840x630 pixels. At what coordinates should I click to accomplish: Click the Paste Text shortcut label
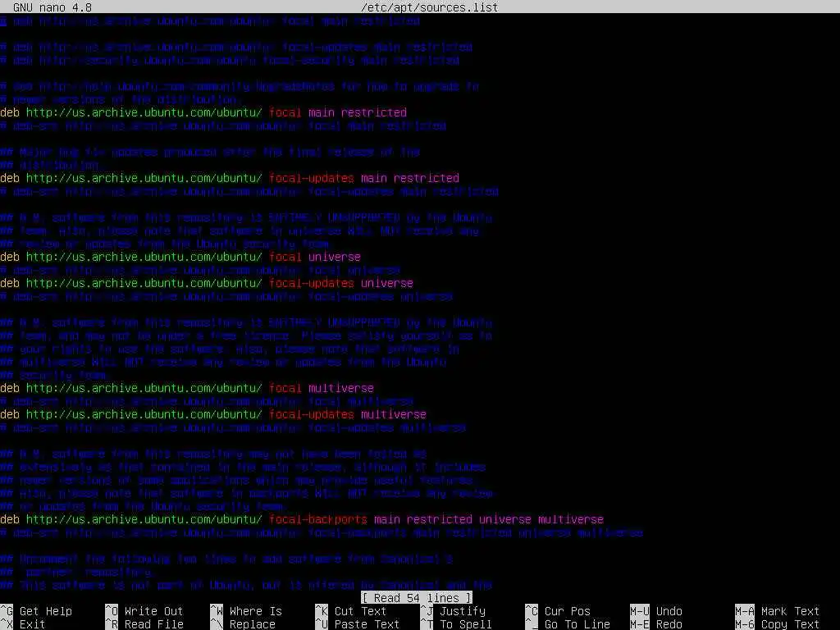pos(367,624)
